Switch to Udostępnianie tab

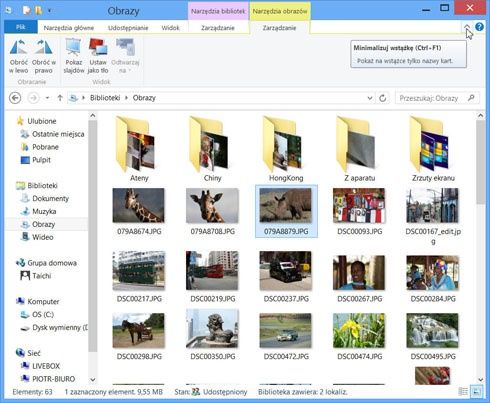[x=128, y=28]
